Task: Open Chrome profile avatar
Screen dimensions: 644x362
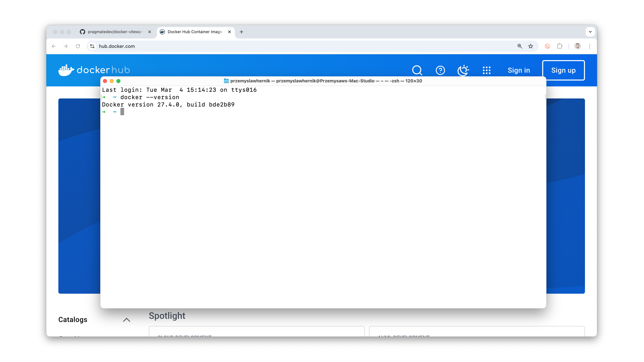Action: pyautogui.click(x=577, y=46)
